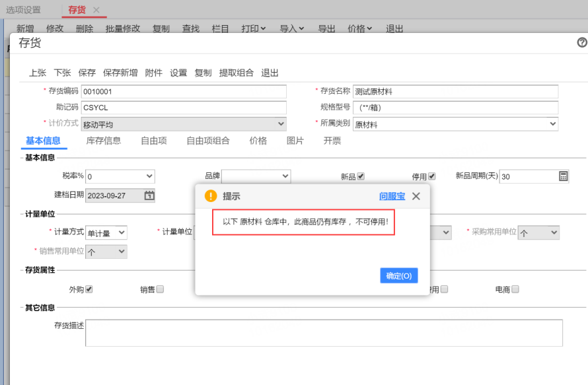Open the calculator icon beside 新品周期
This screenshot has height=385, width=588.
coord(563,176)
